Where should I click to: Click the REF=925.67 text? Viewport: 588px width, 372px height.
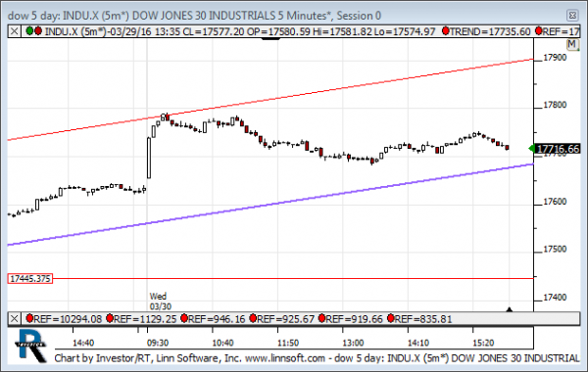click(x=286, y=319)
